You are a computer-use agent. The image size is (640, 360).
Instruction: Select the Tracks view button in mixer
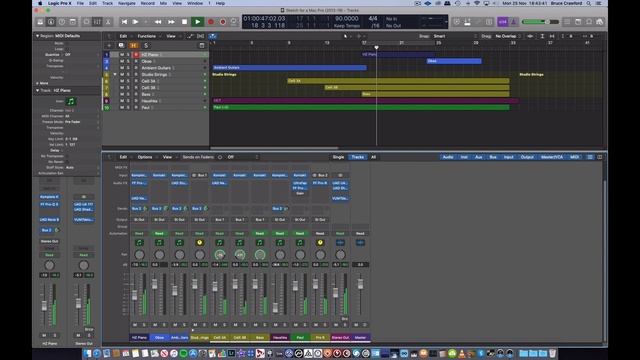tap(358, 157)
